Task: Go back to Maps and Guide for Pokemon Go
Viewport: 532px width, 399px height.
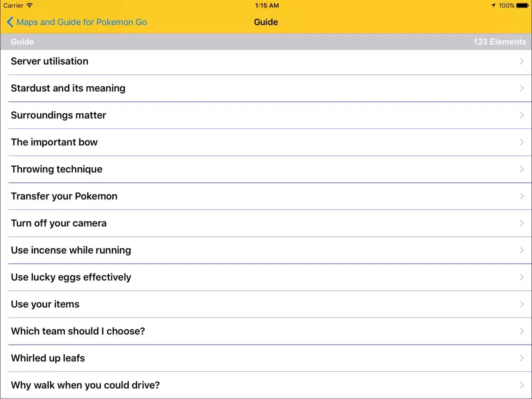Action: point(81,22)
